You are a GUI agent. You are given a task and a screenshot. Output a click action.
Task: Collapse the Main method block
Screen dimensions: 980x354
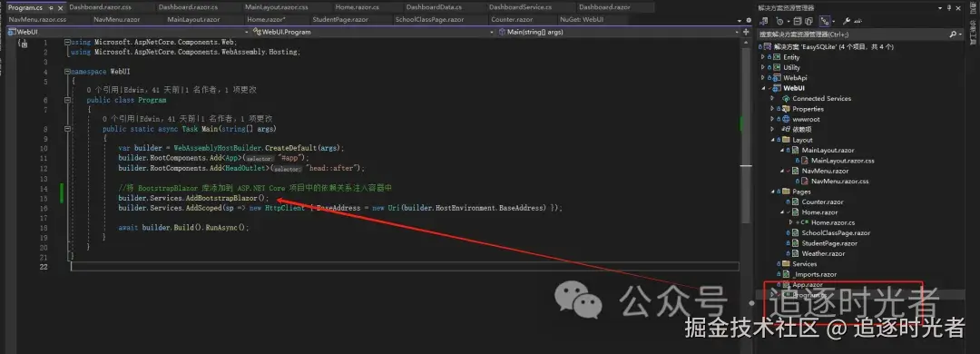[x=68, y=129]
